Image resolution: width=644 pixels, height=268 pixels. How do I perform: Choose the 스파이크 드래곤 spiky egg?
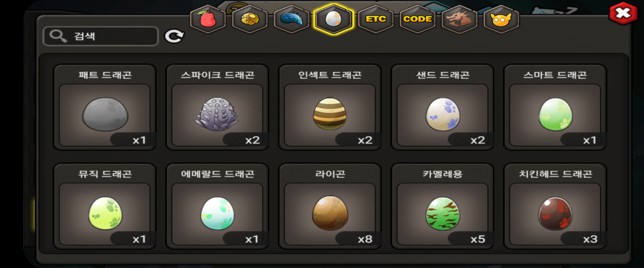pyautogui.click(x=217, y=107)
